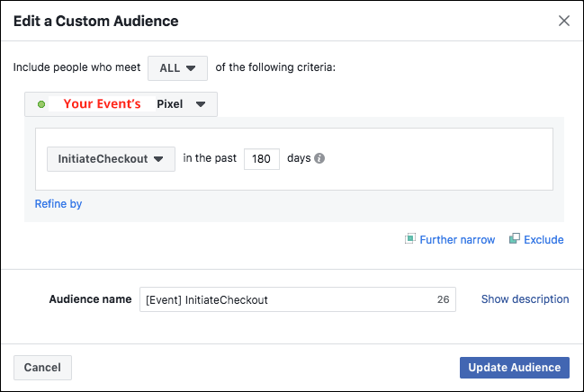Click the green pixel status dot
Viewport: 584px width, 392px height.
click(41, 104)
